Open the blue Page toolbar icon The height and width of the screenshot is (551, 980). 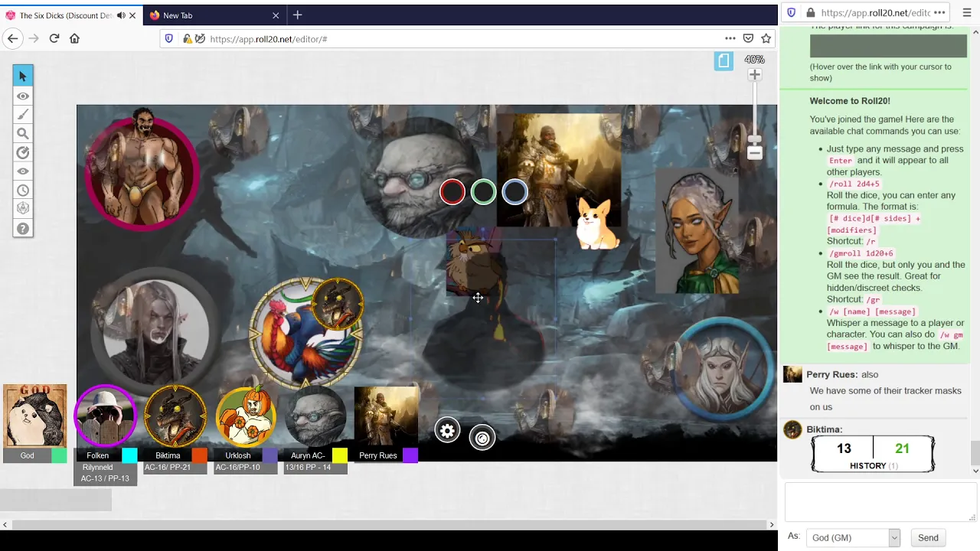(724, 60)
